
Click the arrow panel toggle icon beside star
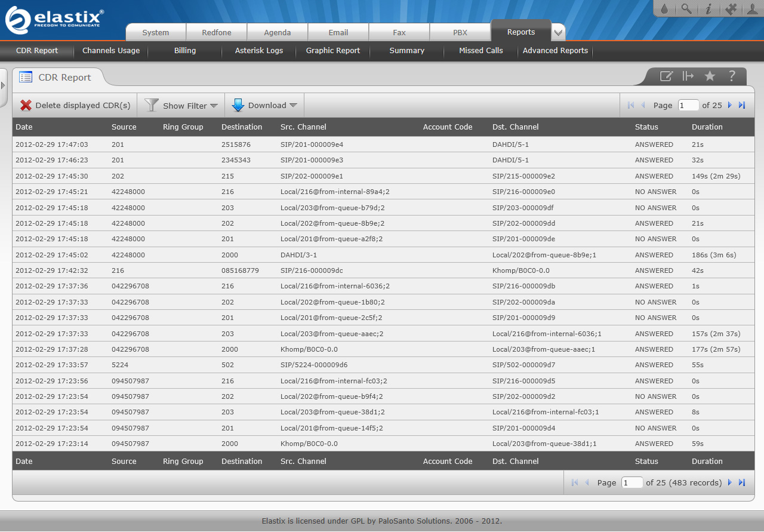[x=688, y=76]
